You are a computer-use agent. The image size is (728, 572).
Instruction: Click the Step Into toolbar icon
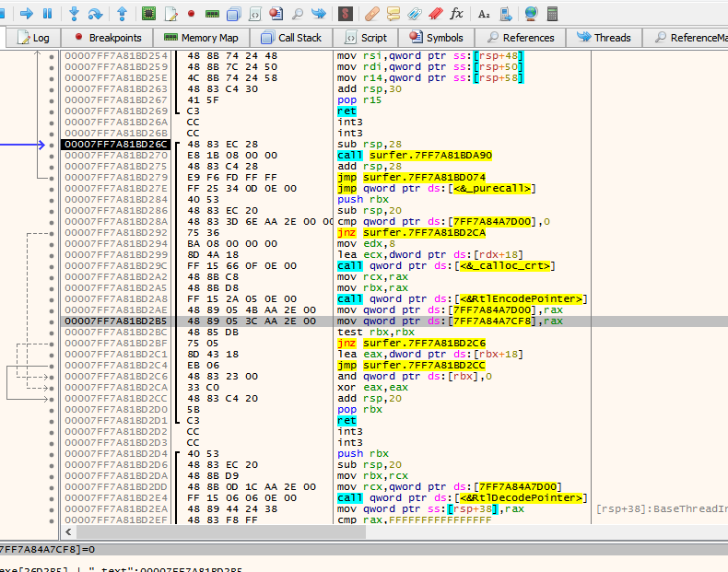click(x=75, y=14)
